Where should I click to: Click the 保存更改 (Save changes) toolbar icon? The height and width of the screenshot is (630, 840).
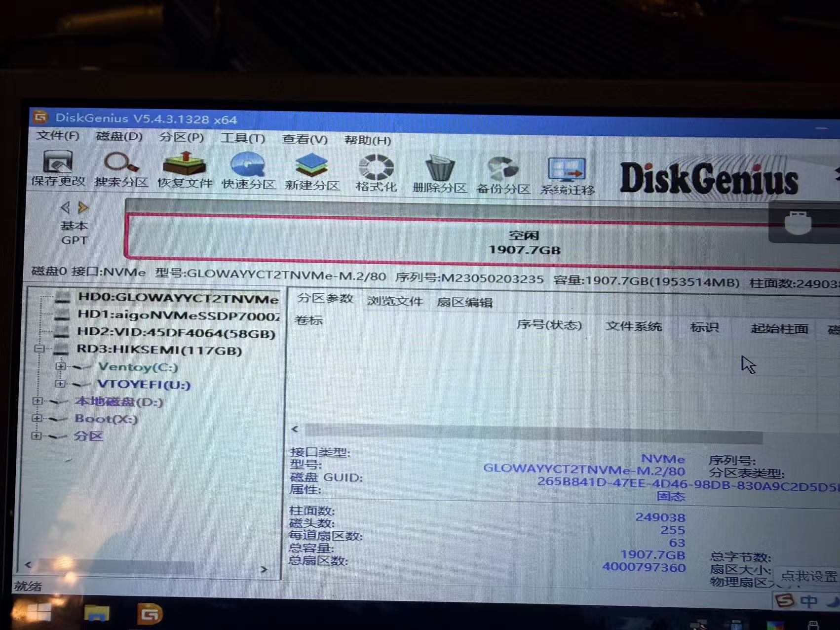(x=58, y=168)
